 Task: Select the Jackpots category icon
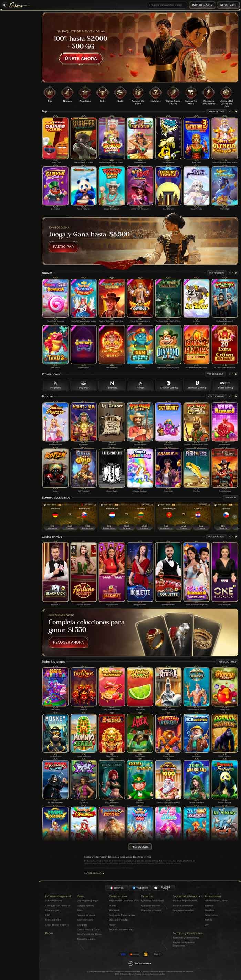(x=155, y=92)
